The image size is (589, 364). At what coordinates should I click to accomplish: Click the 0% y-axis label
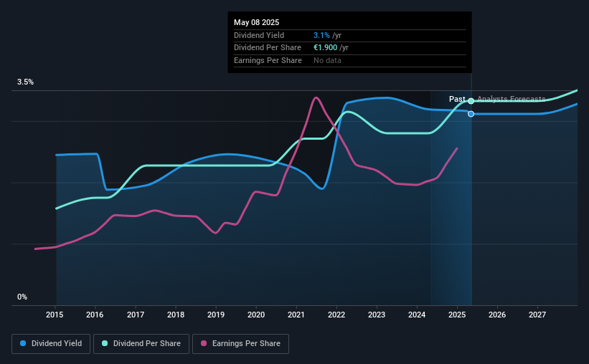pos(22,297)
